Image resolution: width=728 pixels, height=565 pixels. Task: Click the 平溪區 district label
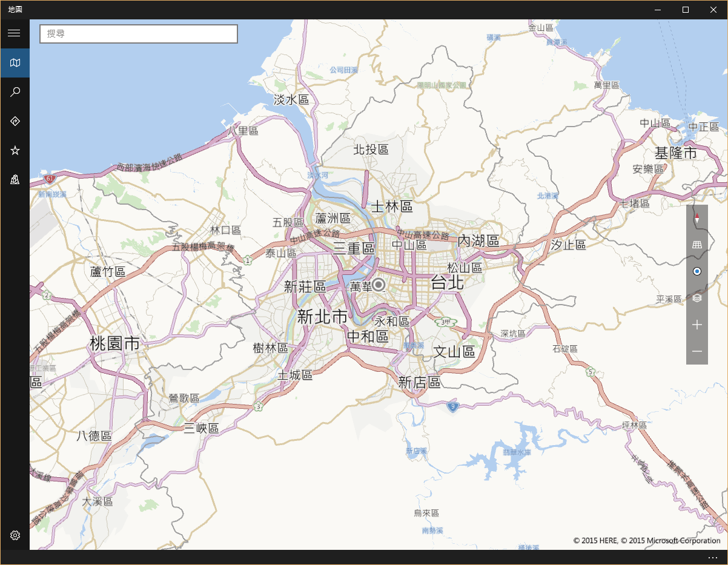[x=669, y=299]
